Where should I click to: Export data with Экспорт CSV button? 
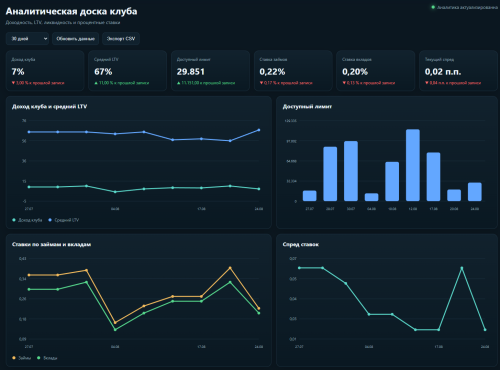point(121,39)
